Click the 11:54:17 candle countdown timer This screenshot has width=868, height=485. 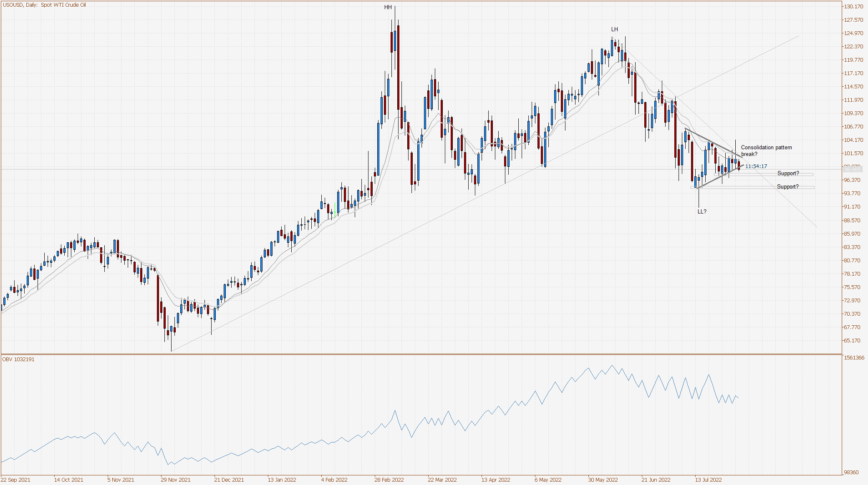point(756,166)
